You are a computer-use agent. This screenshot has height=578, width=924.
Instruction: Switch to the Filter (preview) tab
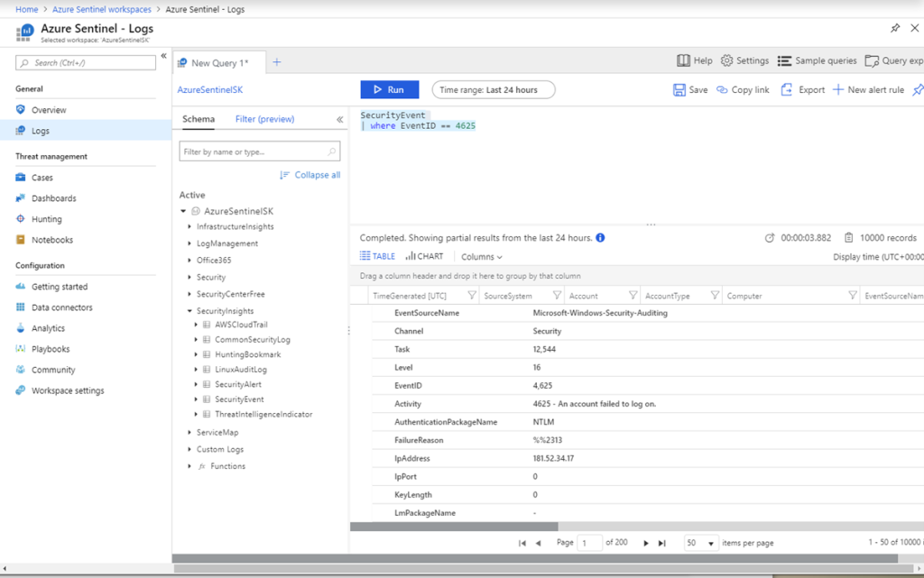click(264, 119)
